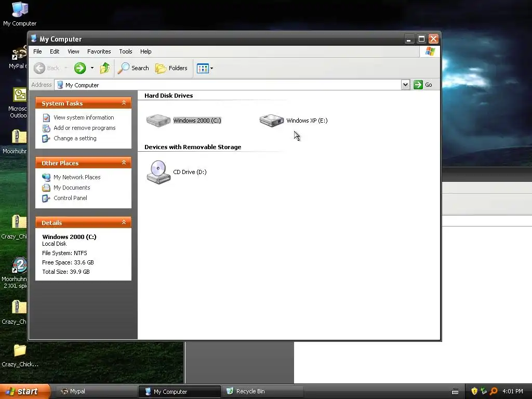532x399 pixels.
Task: Open My Network Places link
Action: 77,177
